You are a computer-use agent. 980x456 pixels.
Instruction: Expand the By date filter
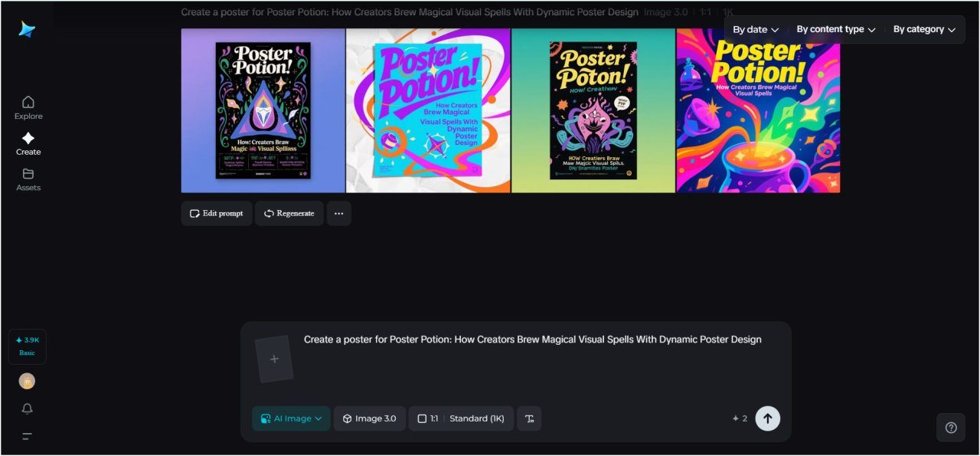click(755, 30)
